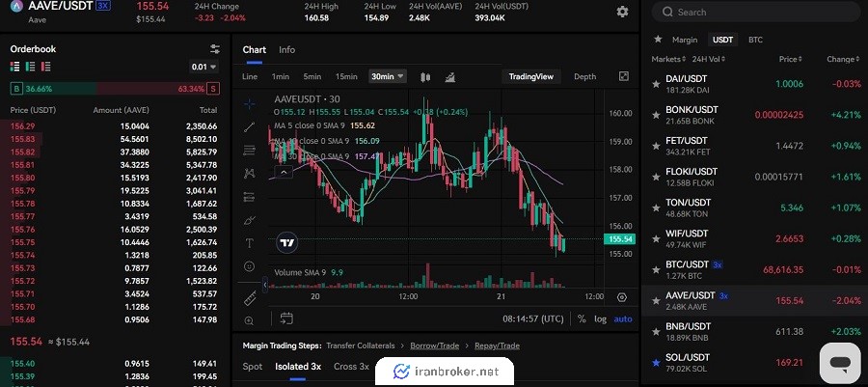
Task: Toggle log scale on chart
Action: 600,318
